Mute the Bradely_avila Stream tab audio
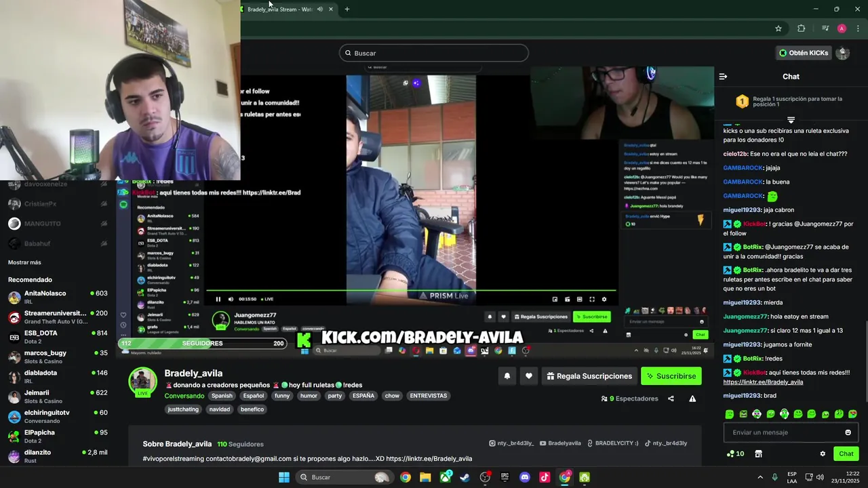The image size is (868, 488). pos(320,9)
